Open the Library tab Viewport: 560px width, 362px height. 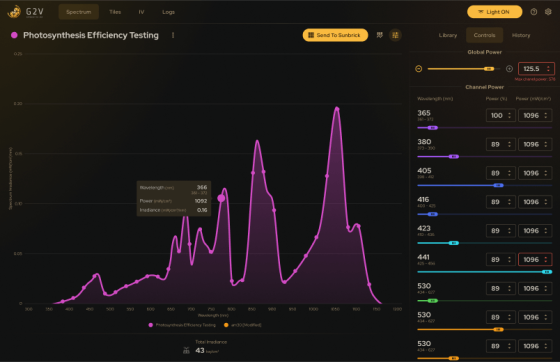coord(448,35)
